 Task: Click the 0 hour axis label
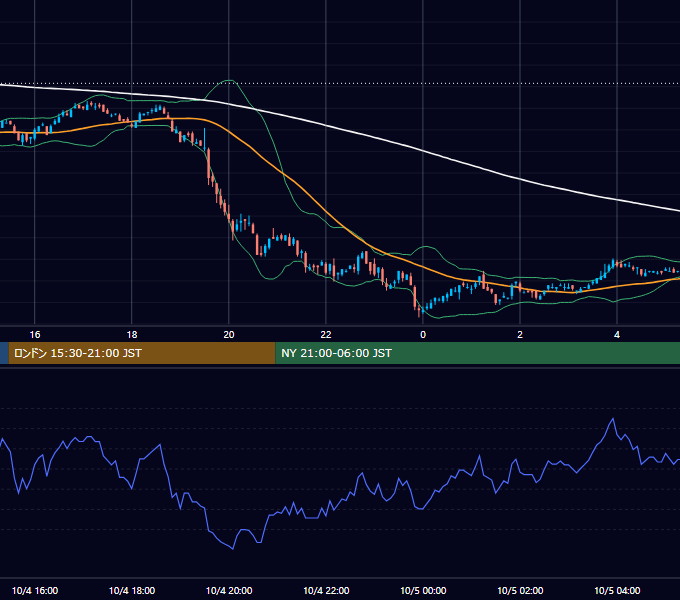click(423, 335)
